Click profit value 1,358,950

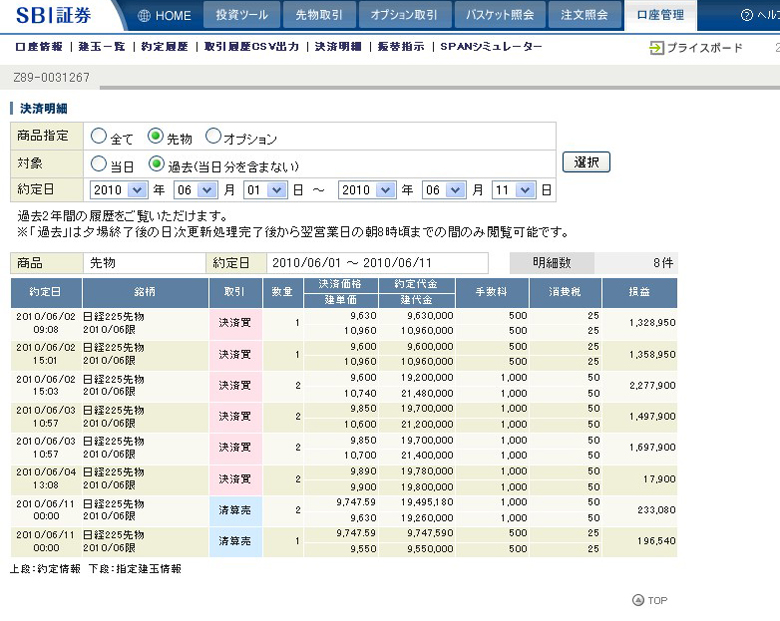pos(652,355)
